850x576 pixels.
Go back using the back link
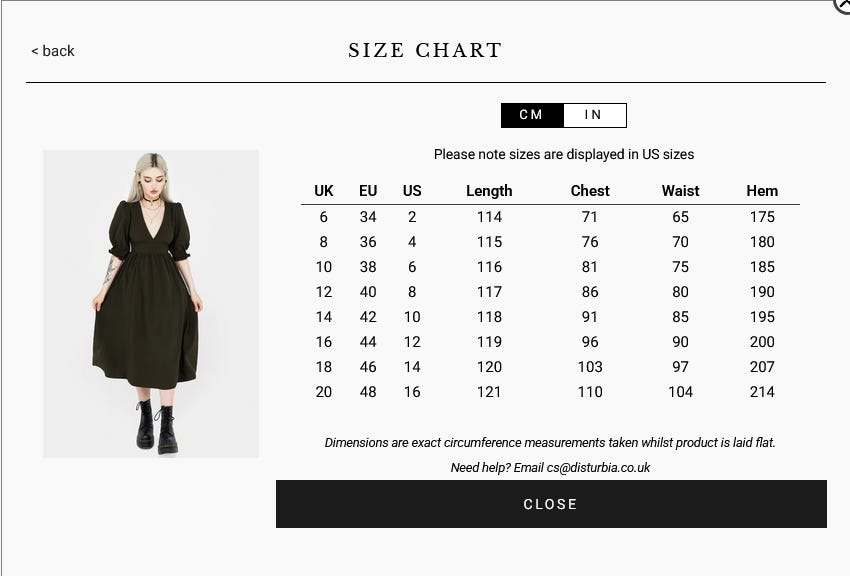53,51
